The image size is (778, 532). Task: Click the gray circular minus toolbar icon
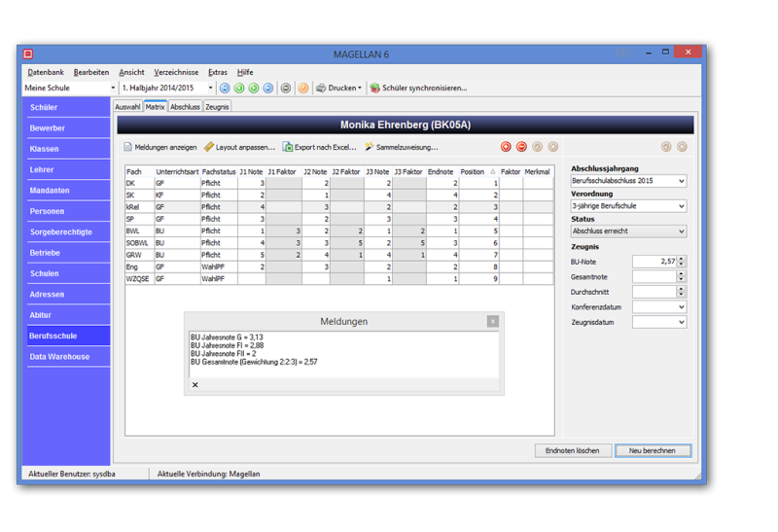click(x=286, y=88)
